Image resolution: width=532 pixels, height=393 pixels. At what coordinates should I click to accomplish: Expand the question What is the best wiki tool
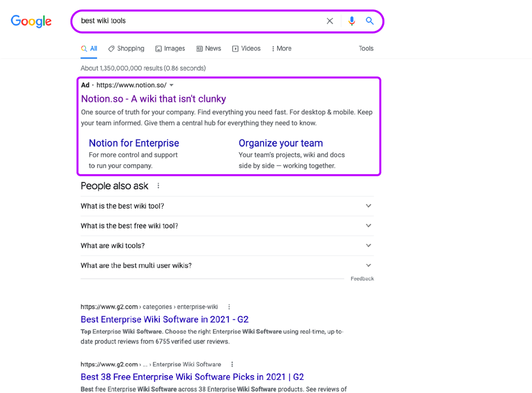[368, 206]
